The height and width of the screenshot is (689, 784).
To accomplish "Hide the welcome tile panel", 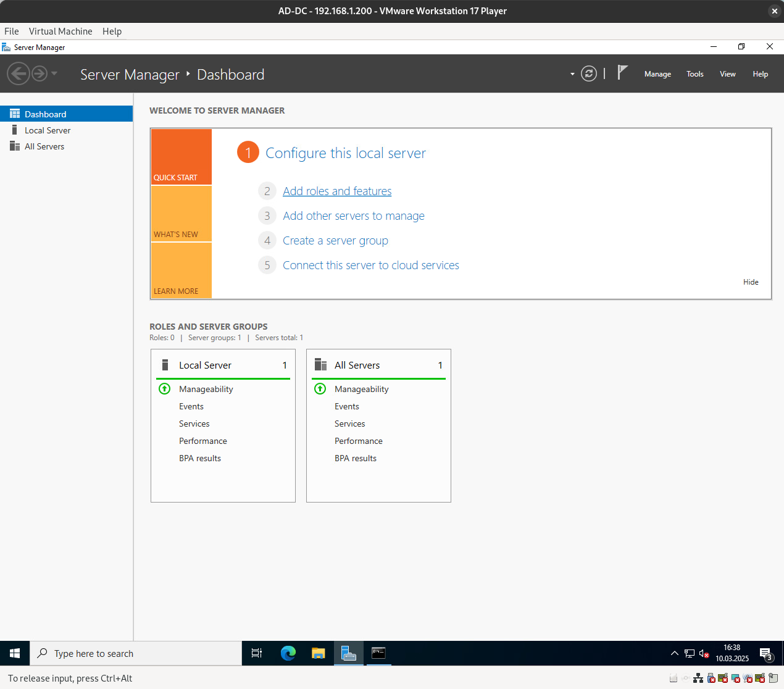I will tap(751, 282).
